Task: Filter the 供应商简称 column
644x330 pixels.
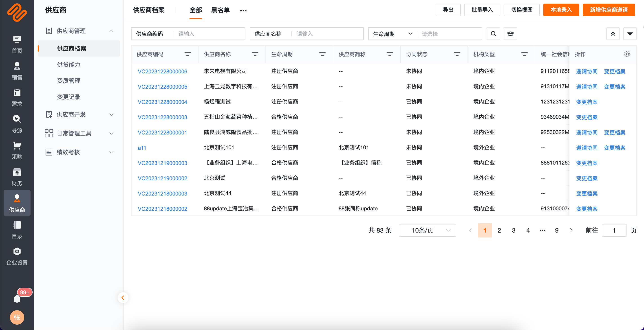Action: pyautogui.click(x=390, y=54)
